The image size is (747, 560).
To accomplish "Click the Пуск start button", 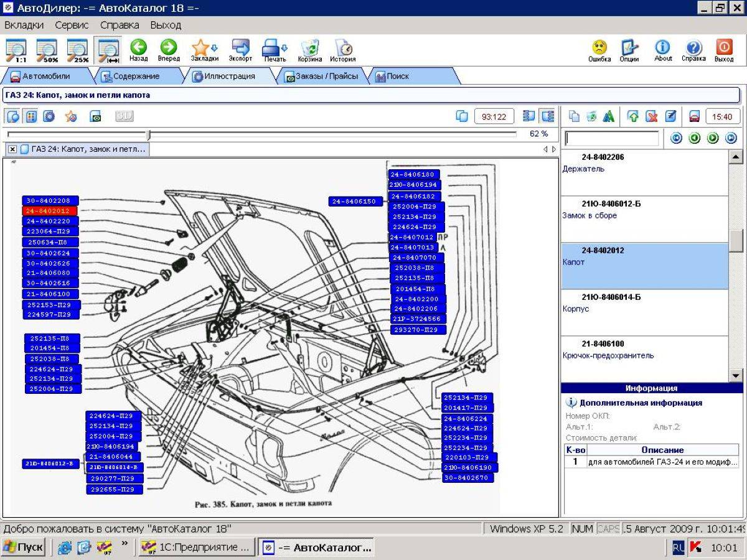I will 24,548.
